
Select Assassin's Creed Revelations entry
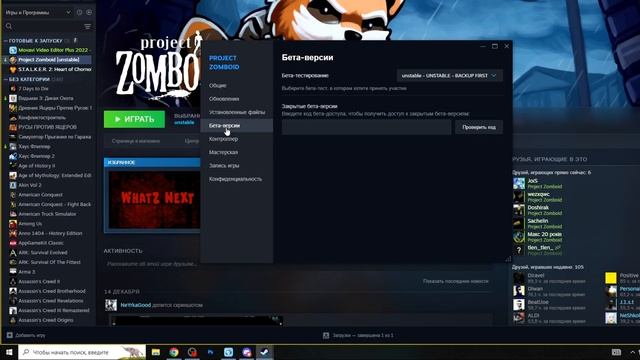(x=50, y=301)
